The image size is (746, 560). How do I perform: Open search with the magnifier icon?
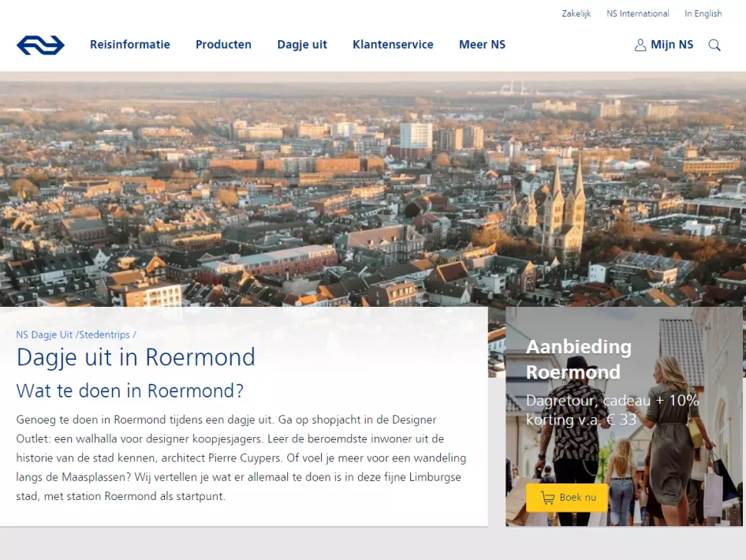point(714,45)
